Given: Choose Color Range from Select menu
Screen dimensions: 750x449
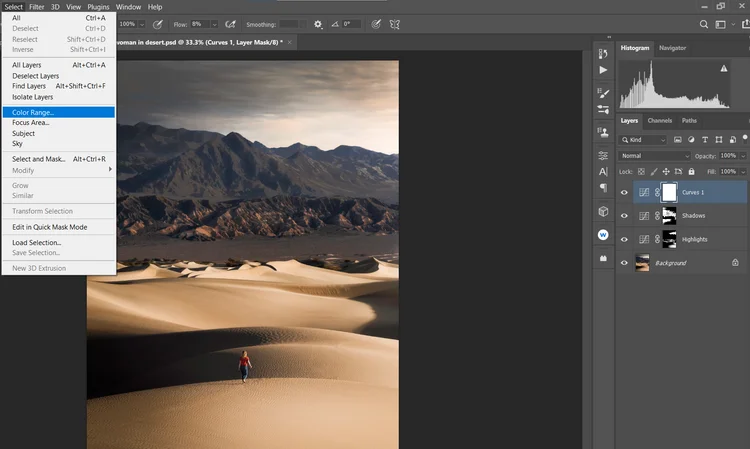Looking at the screenshot, I should pyautogui.click(x=34, y=112).
